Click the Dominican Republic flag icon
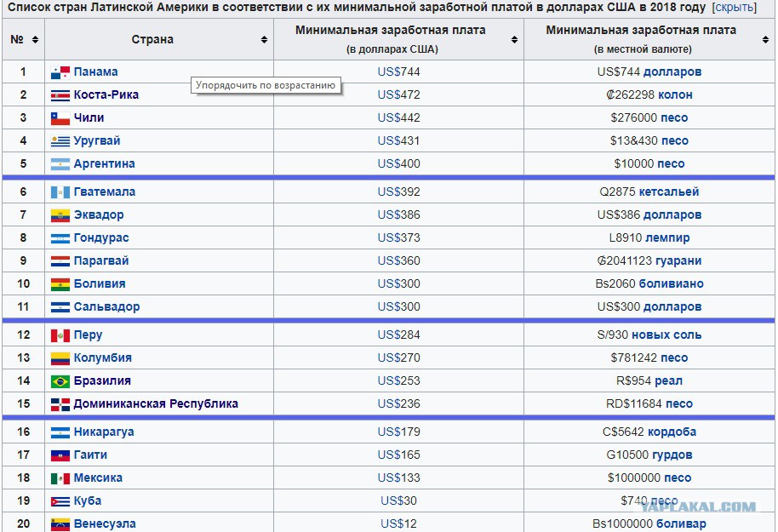Viewport: 778px width, 532px height. click(60, 404)
